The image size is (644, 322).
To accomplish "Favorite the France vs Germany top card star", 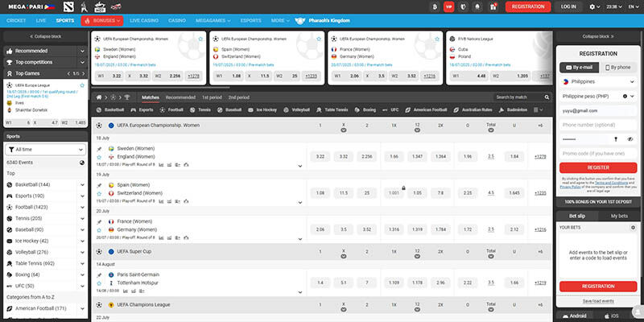I will coord(437,39).
